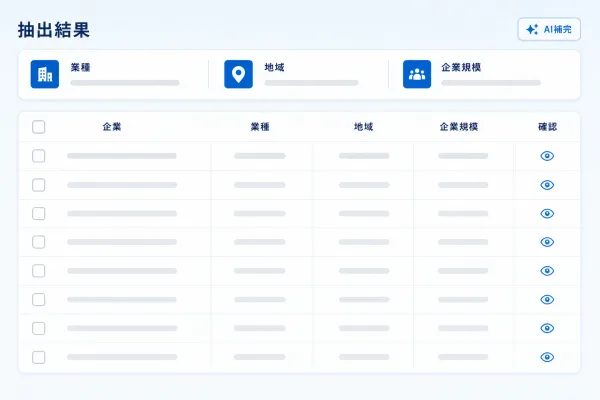
Task: Click the eye icon in the fourth row
Action: [x=547, y=242]
